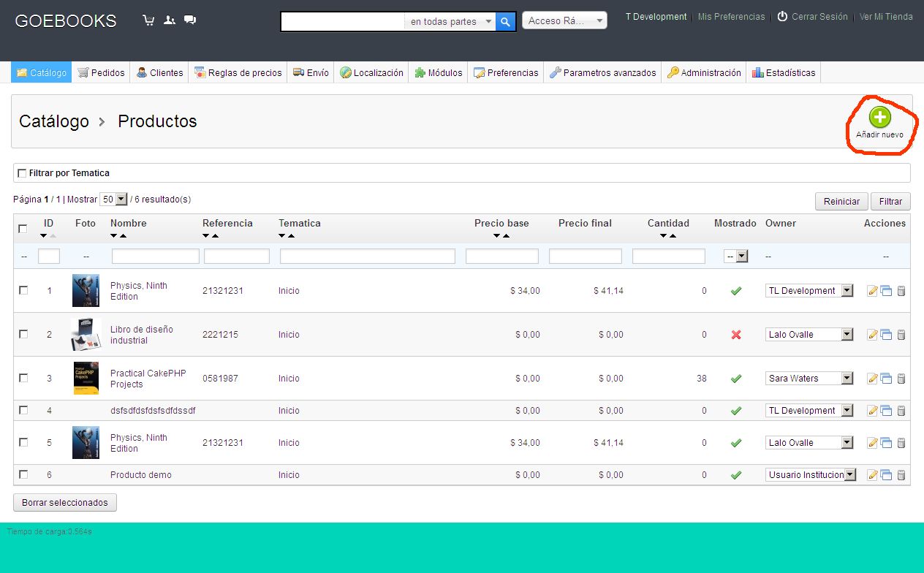Click the green Añadir nuevo plus icon
The height and width of the screenshot is (573, 924).
click(879, 117)
